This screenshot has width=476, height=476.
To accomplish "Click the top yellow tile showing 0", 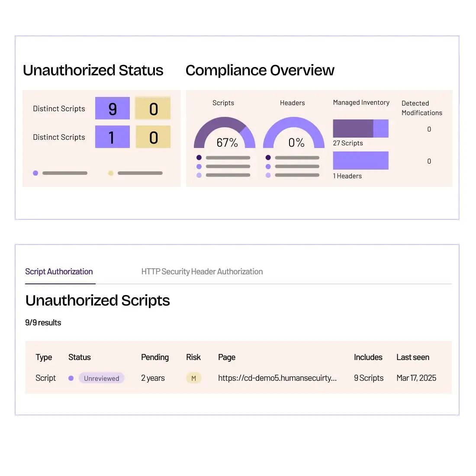I will 153,108.
